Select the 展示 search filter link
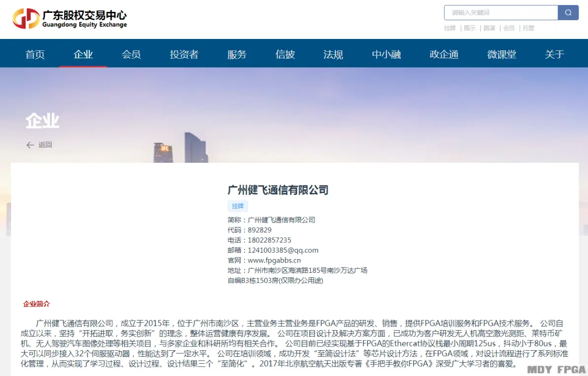The height and width of the screenshot is (376, 588). click(470, 28)
